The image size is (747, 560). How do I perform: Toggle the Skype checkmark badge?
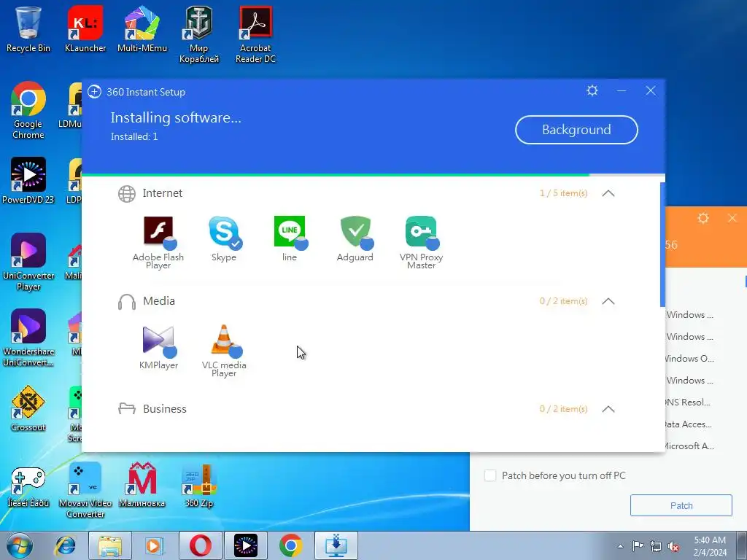coord(236,244)
